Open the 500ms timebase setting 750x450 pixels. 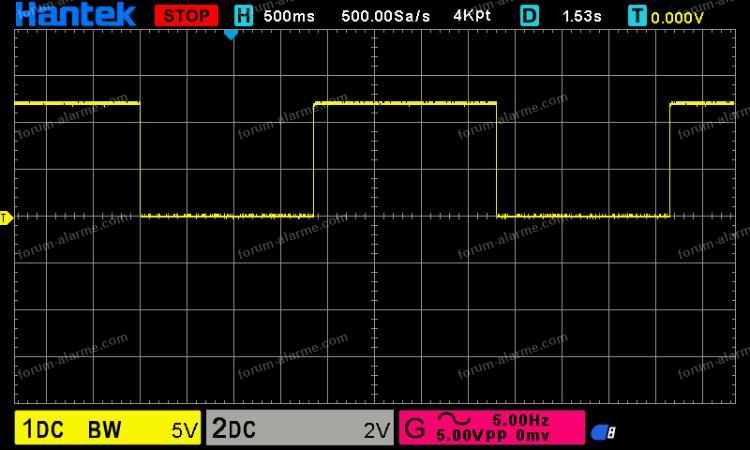[x=286, y=16]
